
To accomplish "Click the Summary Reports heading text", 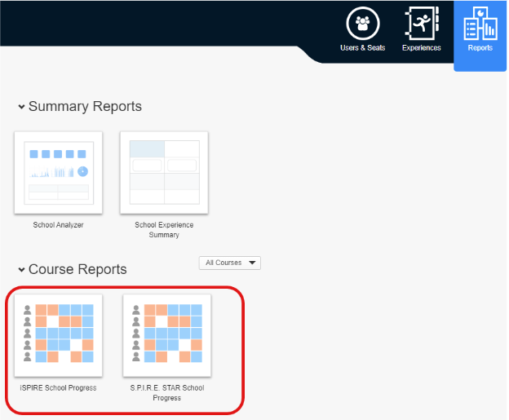I will tap(85, 107).
